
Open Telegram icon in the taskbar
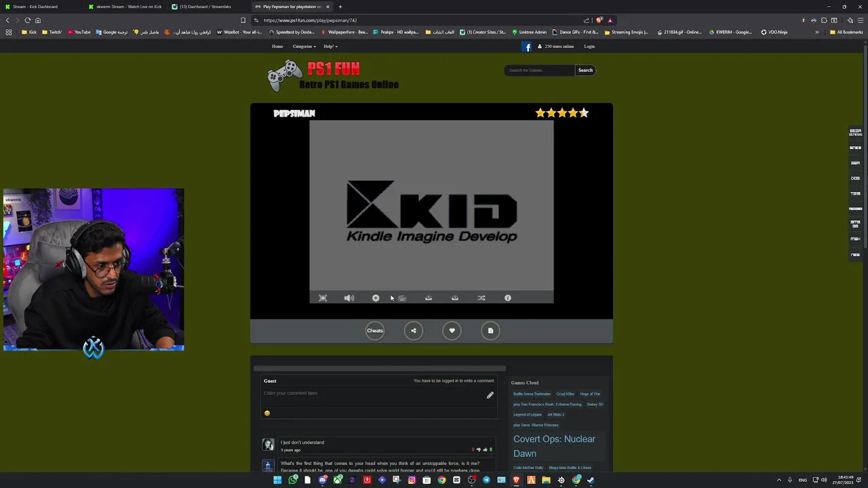pos(486,480)
